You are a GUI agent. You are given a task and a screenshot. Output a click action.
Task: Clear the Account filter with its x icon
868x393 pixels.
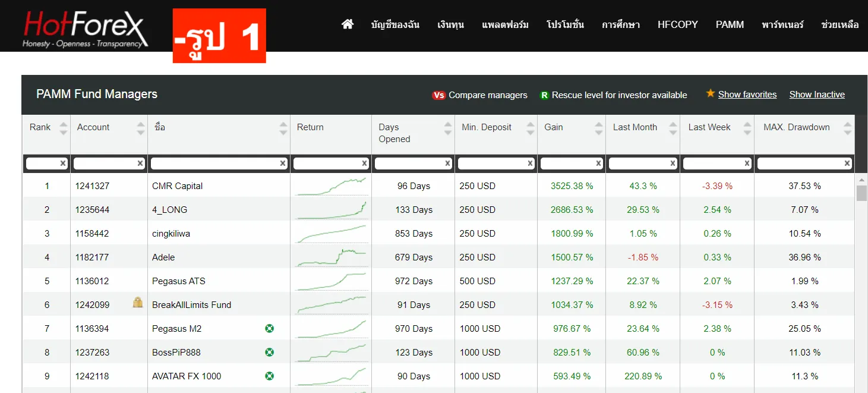140,164
